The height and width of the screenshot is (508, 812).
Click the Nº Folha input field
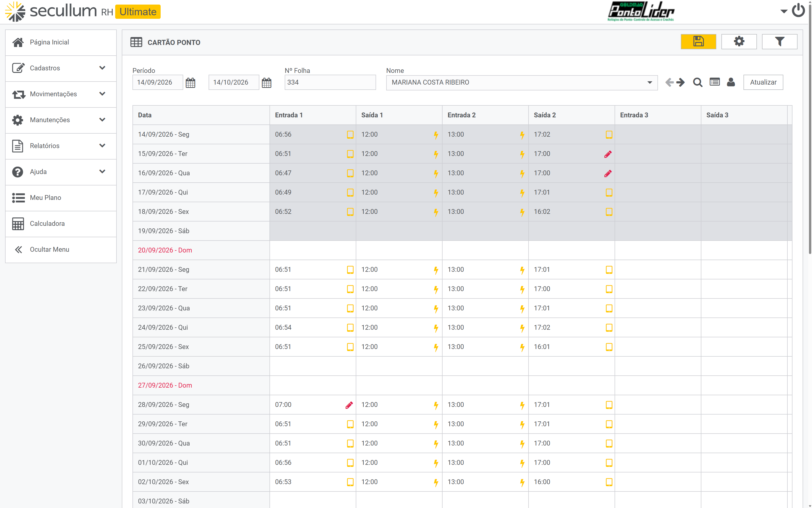coord(330,82)
